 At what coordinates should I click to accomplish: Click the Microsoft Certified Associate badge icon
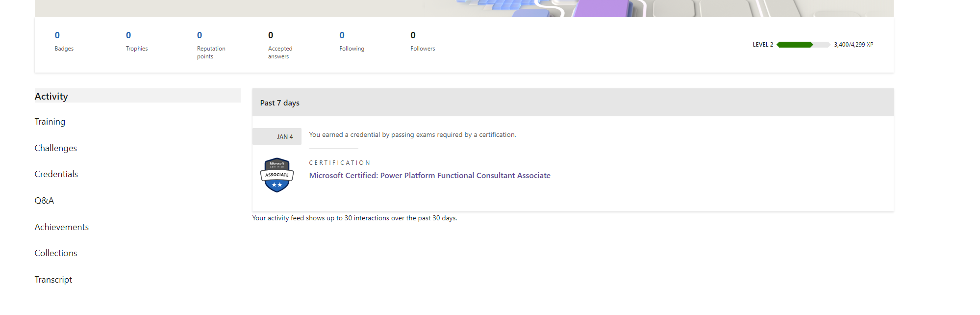pyautogui.click(x=276, y=175)
